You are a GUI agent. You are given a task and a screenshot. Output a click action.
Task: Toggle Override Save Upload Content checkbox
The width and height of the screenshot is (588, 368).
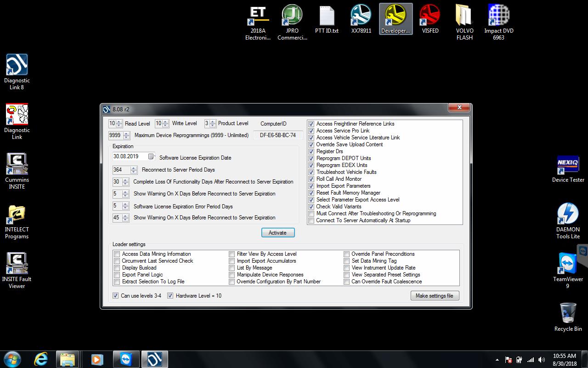click(x=311, y=144)
